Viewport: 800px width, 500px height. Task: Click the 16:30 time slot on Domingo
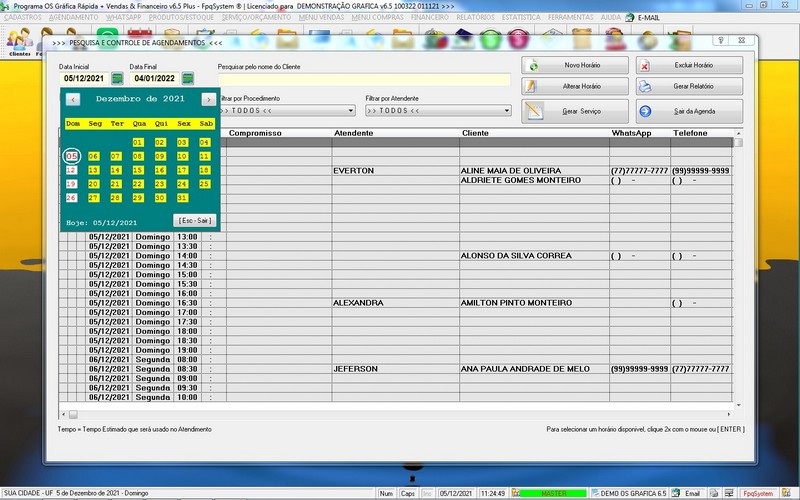point(187,303)
